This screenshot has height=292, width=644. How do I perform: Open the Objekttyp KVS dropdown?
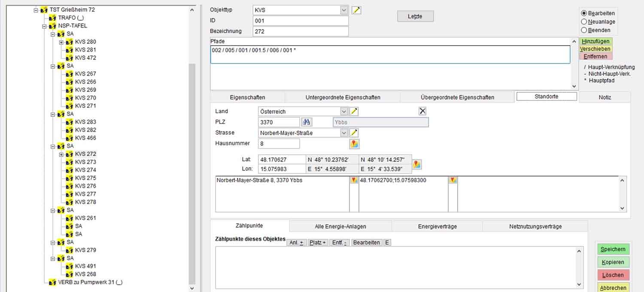(344, 10)
